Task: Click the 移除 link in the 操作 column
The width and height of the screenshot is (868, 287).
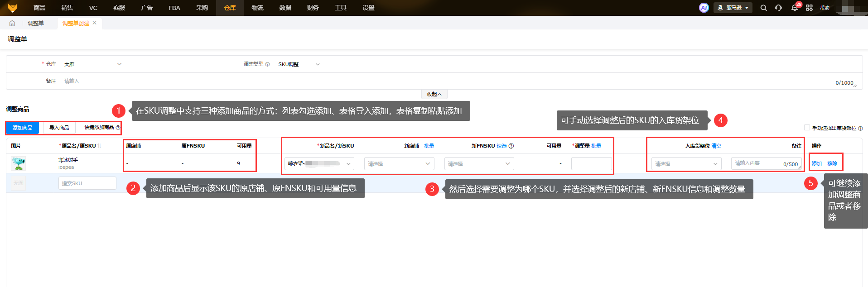Action: (832, 163)
